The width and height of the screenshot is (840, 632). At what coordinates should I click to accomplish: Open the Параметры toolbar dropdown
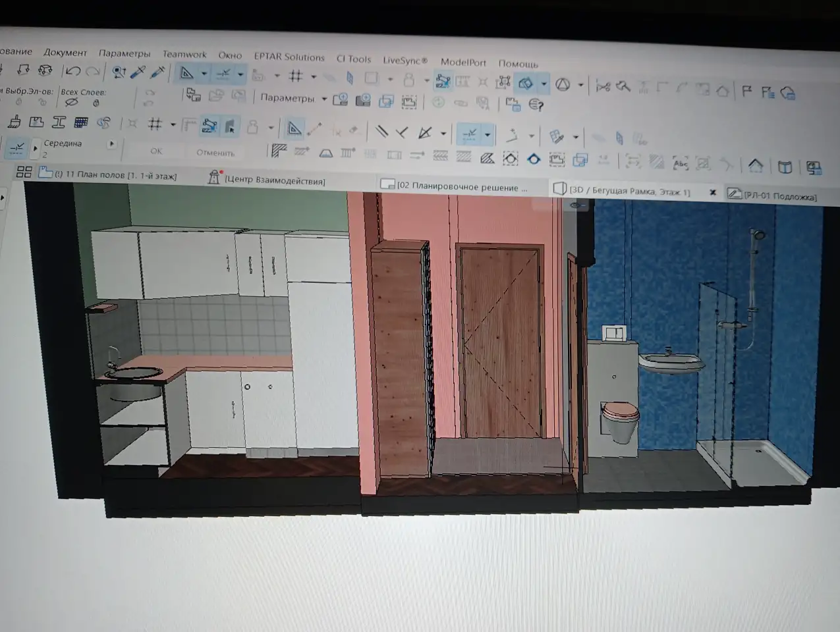tap(293, 98)
